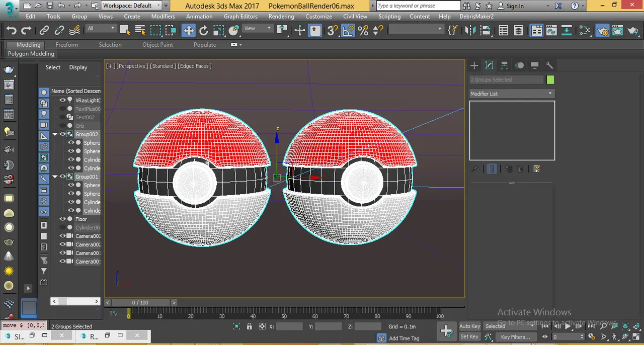The width and height of the screenshot is (644, 345).
Task: Click Bind to Space Warp icon
Action: coord(74,31)
